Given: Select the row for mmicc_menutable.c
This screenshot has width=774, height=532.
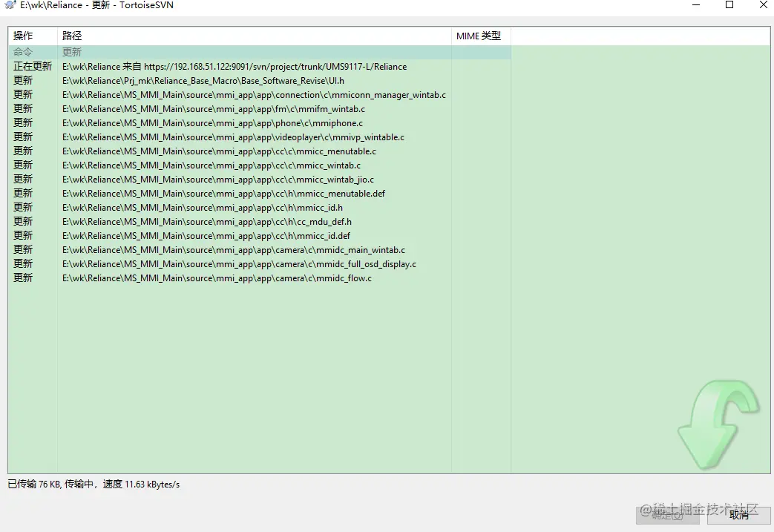Looking at the screenshot, I should pos(259,151).
